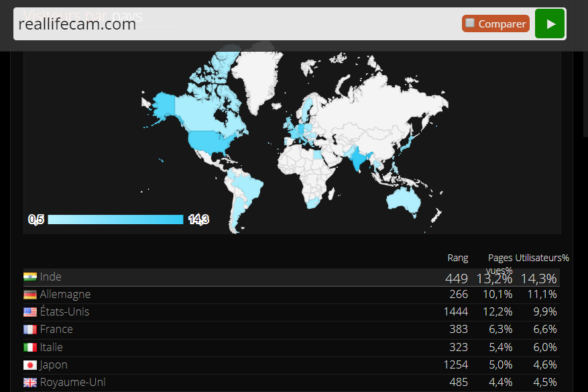Select the Royaume-Uni country name
Viewport: 588px width, 392px height.
(73, 382)
